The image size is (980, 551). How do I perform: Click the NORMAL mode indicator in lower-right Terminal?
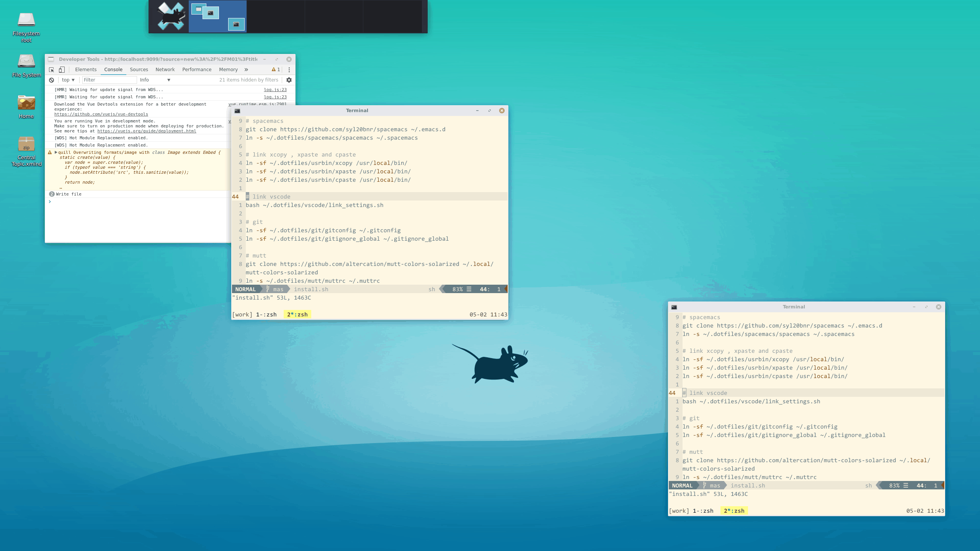(682, 486)
